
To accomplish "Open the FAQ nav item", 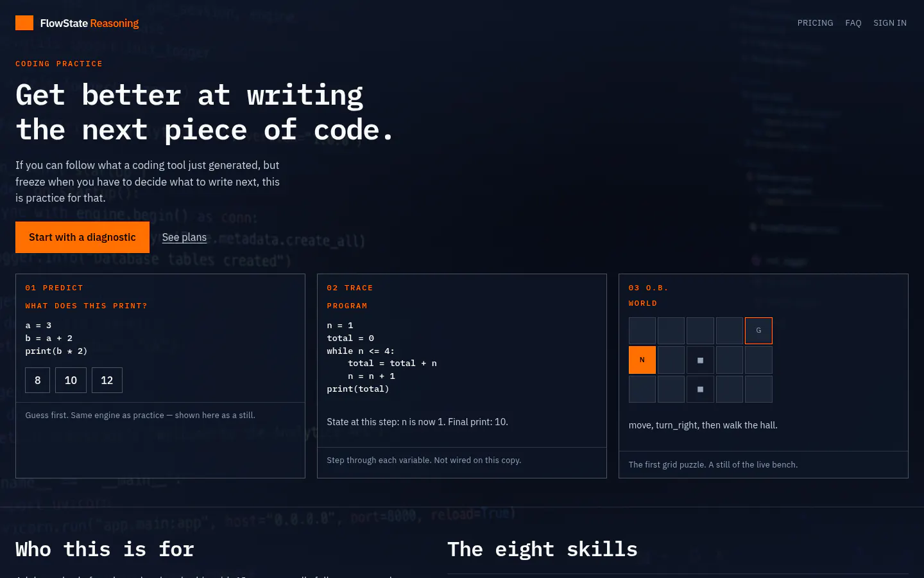I will pos(853,23).
